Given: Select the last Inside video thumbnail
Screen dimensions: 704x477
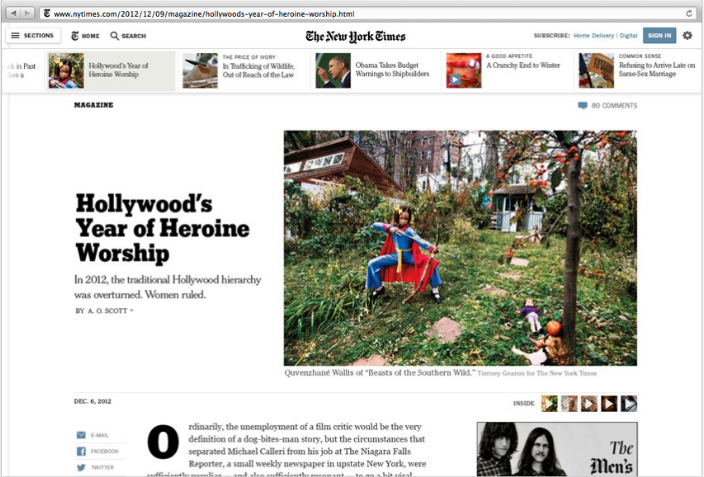Looking at the screenshot, I should pos(629,403).
